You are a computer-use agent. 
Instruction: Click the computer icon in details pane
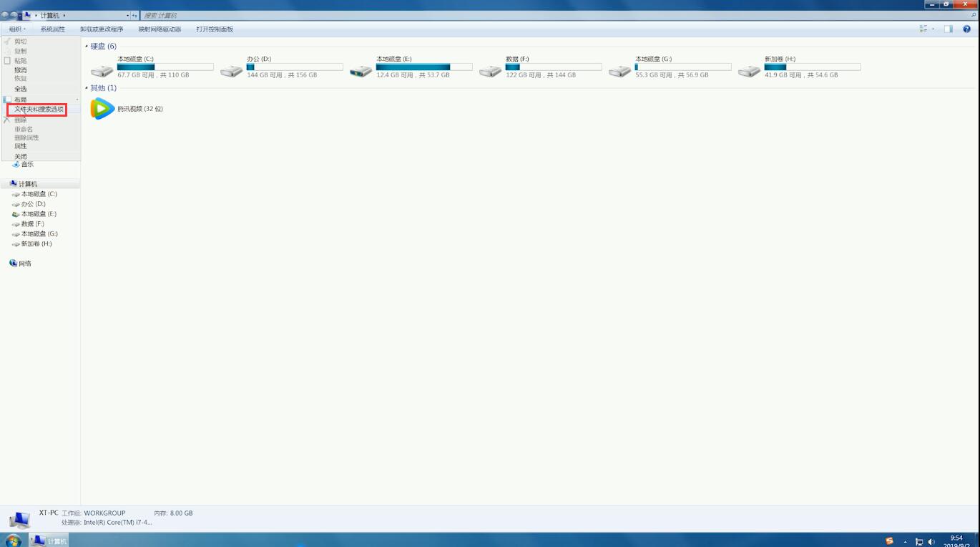pos(19,519)
